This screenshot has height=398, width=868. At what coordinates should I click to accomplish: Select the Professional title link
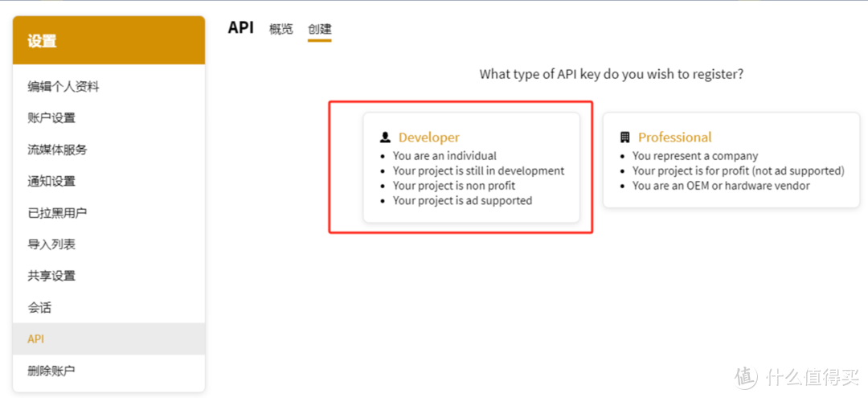point(675,137)
